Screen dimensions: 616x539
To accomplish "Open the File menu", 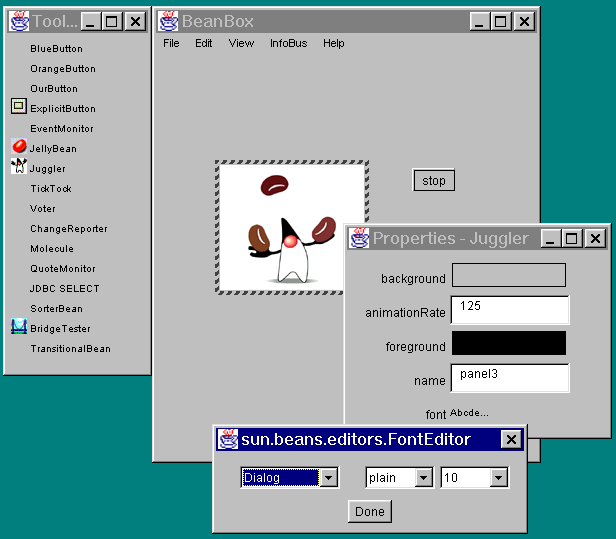I will [x=171, y=44].
